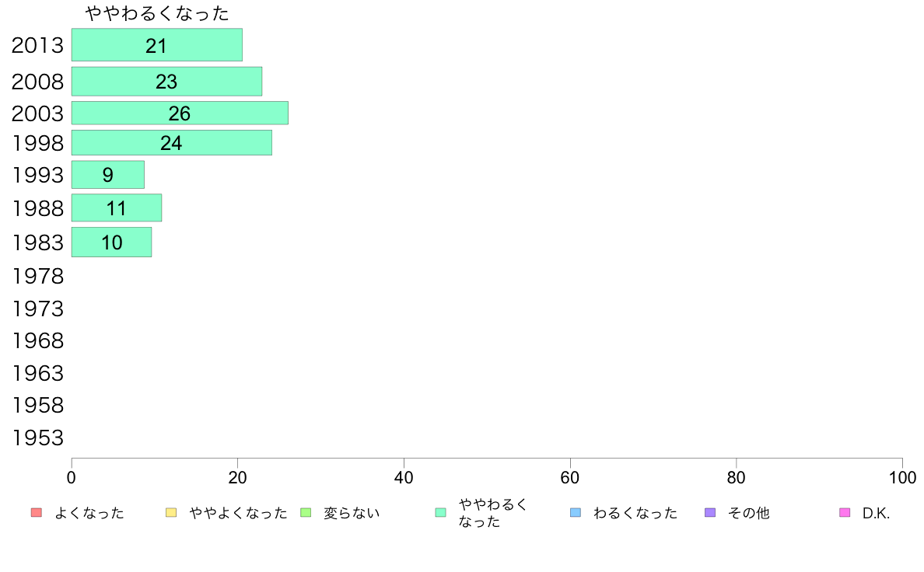The image size is (924, 572).
Task: Click the 1953 year axis label
Action: pyautogui.click(x=37, y=438)
